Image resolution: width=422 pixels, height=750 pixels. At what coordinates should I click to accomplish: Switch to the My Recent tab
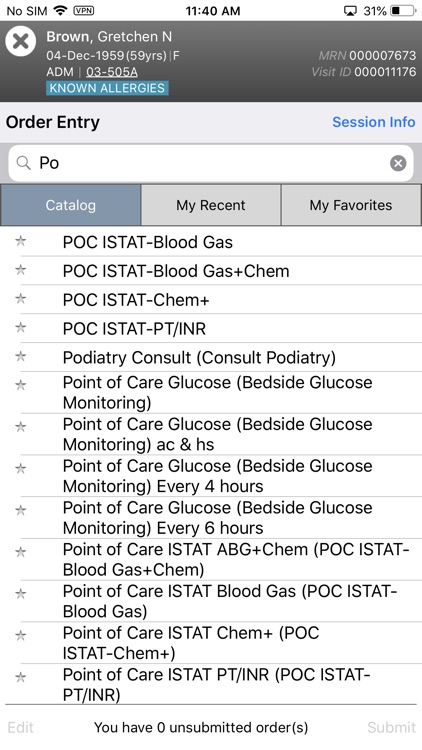[x=211, y=205]
